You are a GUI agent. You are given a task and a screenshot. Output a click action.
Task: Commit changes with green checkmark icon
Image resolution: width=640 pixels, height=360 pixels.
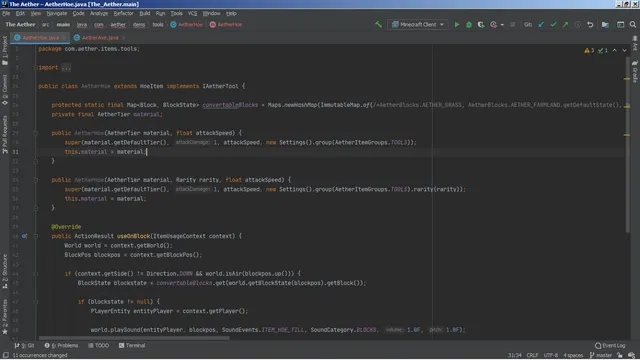553,24
